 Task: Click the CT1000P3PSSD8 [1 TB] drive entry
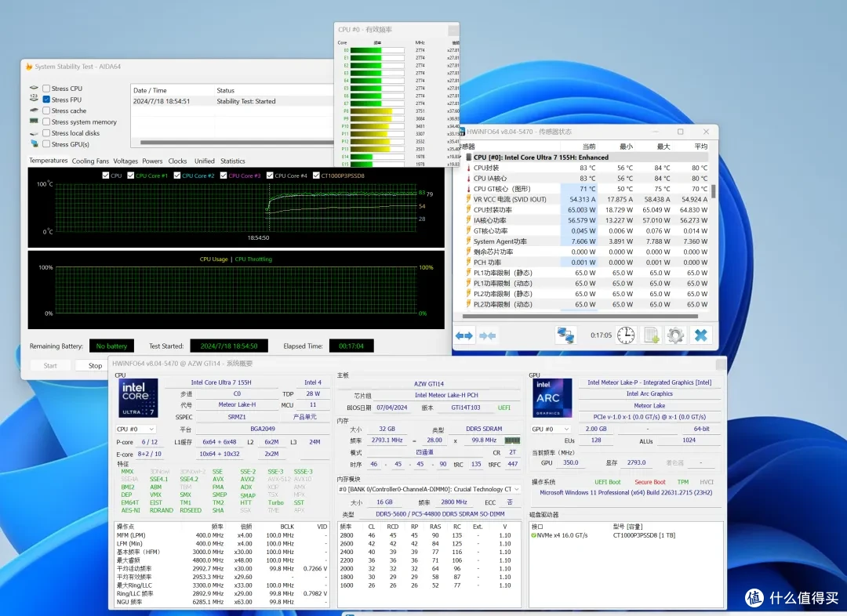[x=644, y=535]
